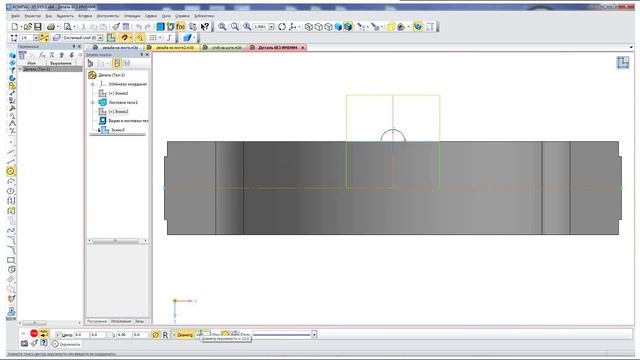The height and width of the screenshot is (360, 640).
Task: Open the variables fx icon
Action: (180, 27)
